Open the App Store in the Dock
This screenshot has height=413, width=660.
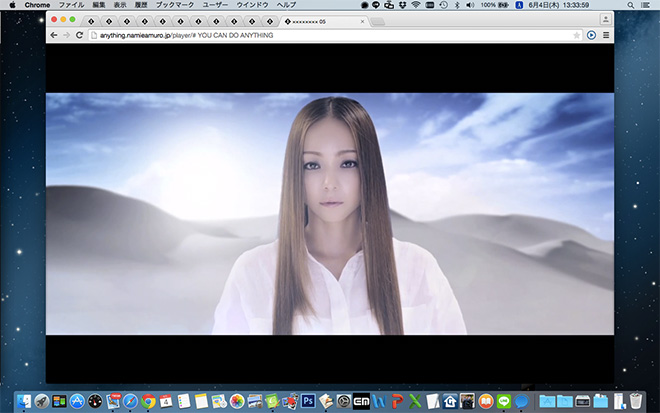pyautogui.click(x=77, y=401)
